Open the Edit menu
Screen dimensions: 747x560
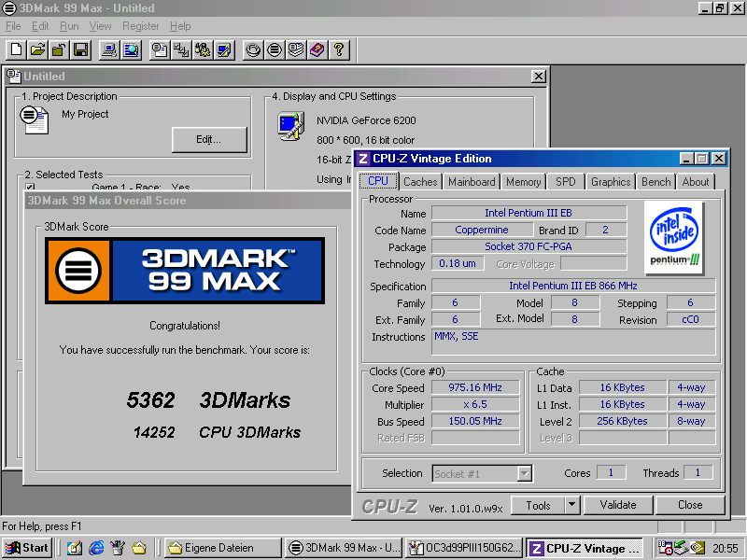point(40,26)
